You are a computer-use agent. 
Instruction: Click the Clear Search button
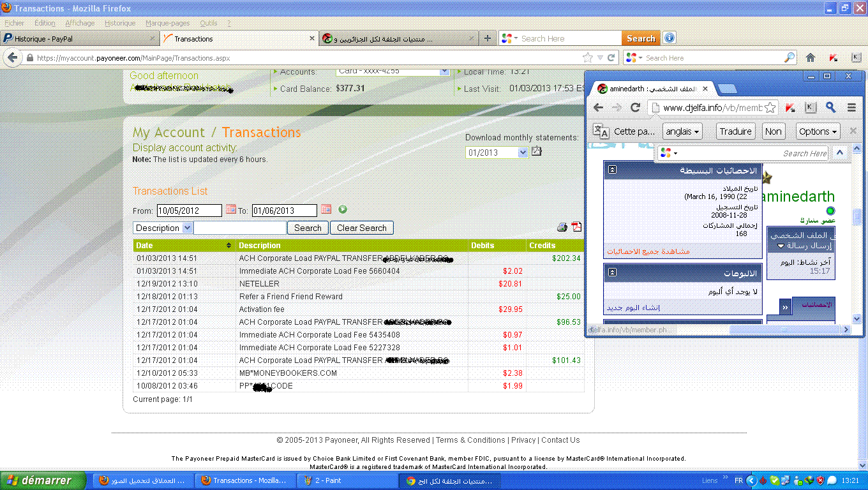click(x=362, y=228)
